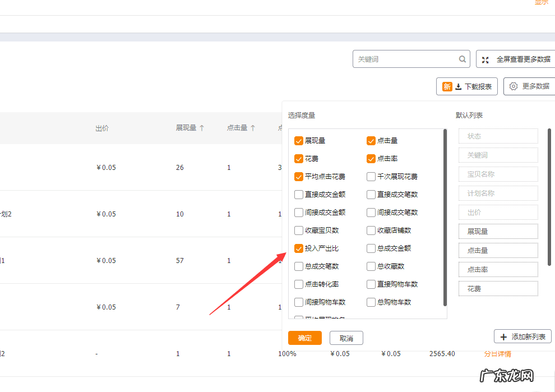This screenshot has height=392, width=555.
Task: Click the magnifier icon in the keyword search box
Action: coord(462,59)
